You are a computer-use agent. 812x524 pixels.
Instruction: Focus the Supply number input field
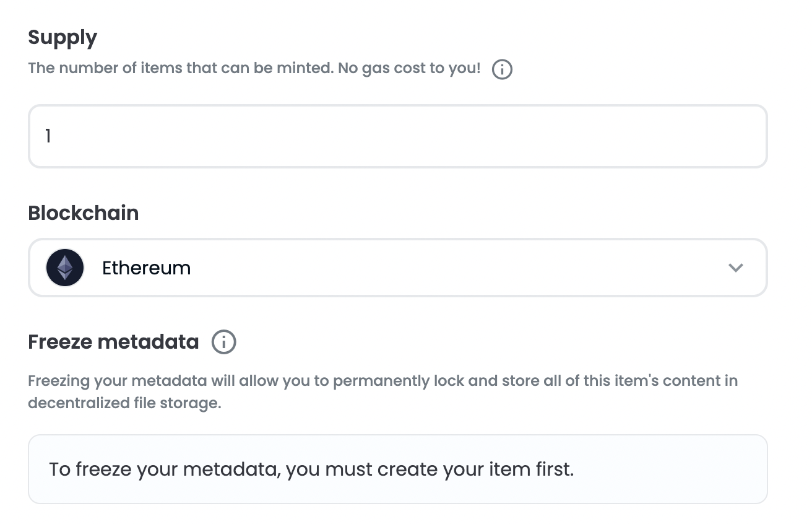click(397, 136)
